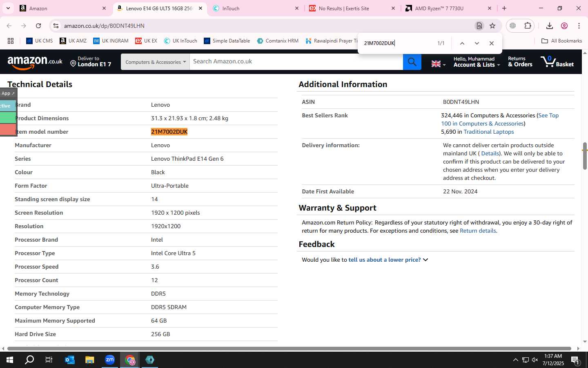This screenshot has width=588, height=368.
Task: Open a new browser tab
Action: (x=504, y=8)
